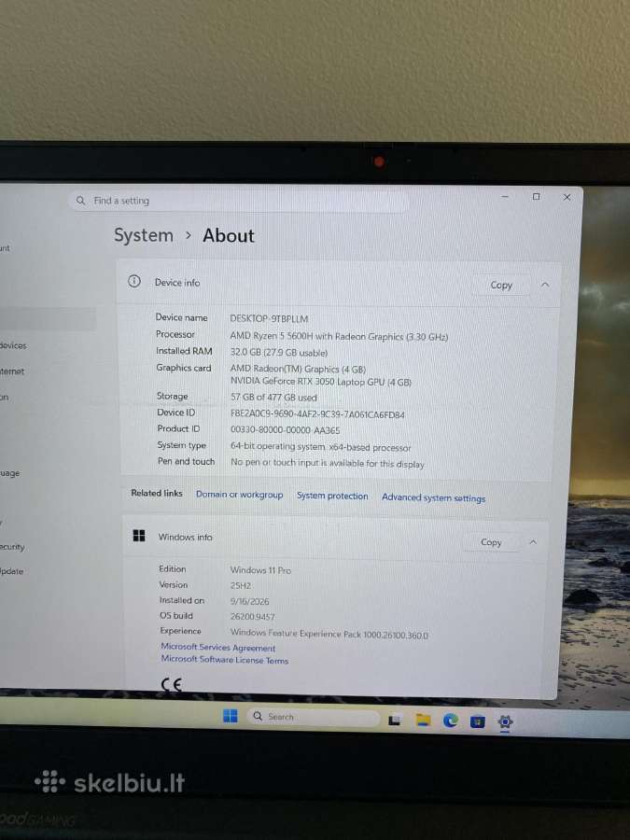630x840 pixels.
Task: Click the Device info section header
Action: tap(339, 284)
